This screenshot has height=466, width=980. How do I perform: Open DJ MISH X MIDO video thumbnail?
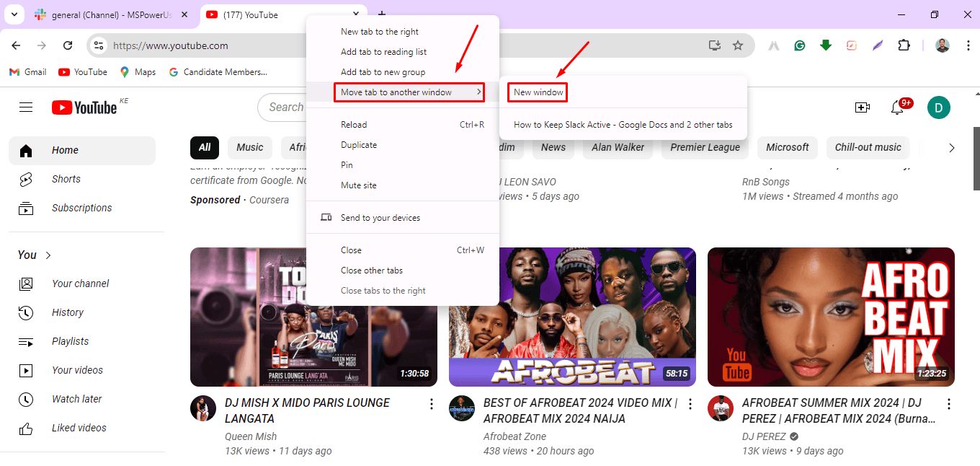(313, 317)
